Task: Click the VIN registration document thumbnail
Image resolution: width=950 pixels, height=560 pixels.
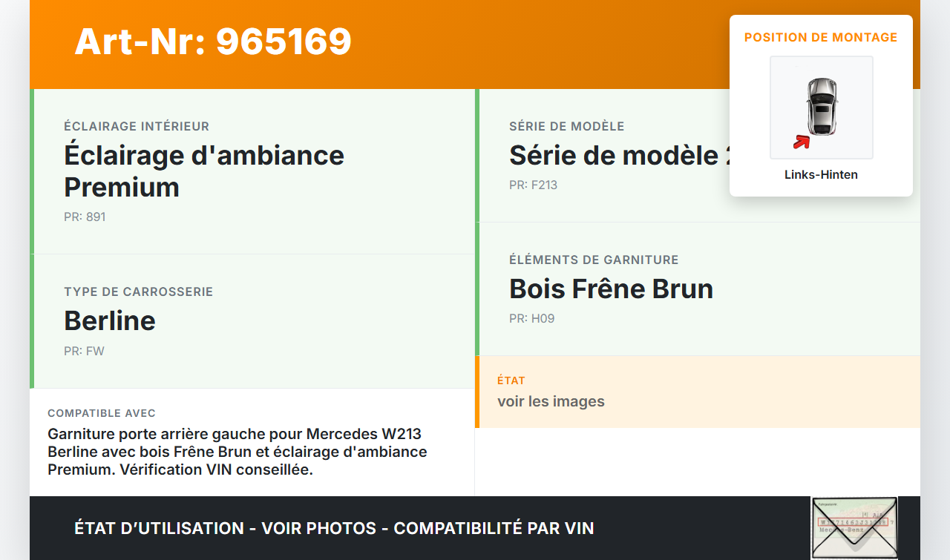Action: point(854,527)
